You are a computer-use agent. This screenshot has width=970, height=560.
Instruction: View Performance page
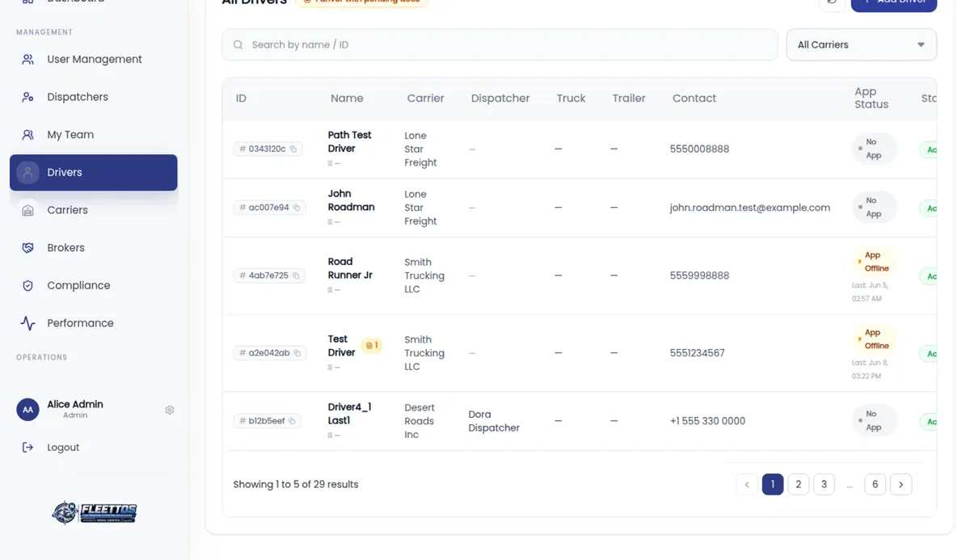(94, 323)
